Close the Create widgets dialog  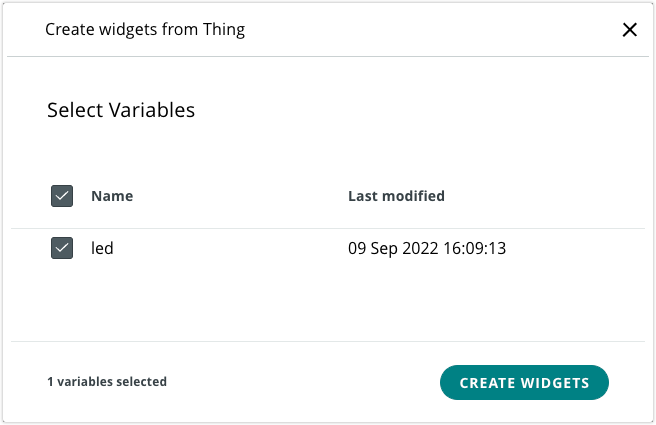coord(630,30)
